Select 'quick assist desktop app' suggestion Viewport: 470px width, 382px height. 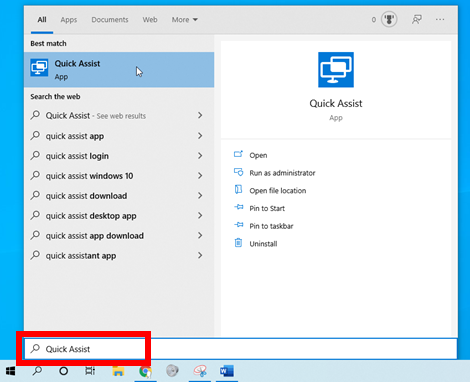[x=119, y=216]
